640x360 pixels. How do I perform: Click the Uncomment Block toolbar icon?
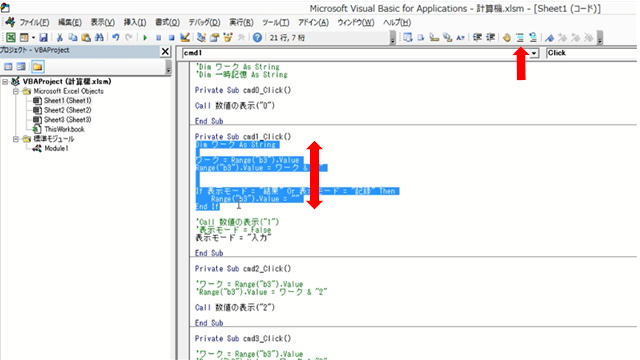(533, 38)
